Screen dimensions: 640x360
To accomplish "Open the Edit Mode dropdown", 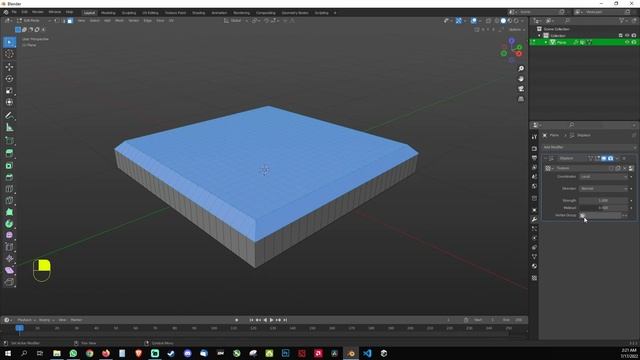I will (34, 20).
